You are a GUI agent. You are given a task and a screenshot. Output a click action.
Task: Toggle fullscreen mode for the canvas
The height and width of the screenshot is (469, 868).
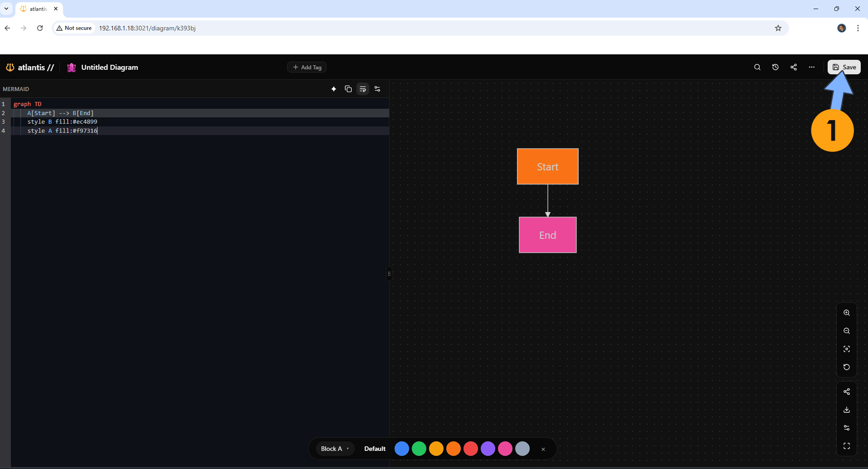(x=847, y=446)
